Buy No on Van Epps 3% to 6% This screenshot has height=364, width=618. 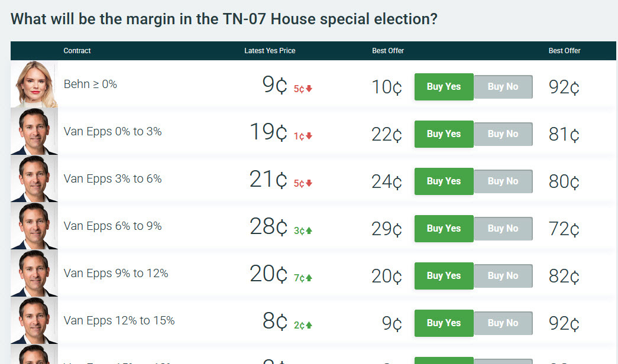[x=503, y=181]
